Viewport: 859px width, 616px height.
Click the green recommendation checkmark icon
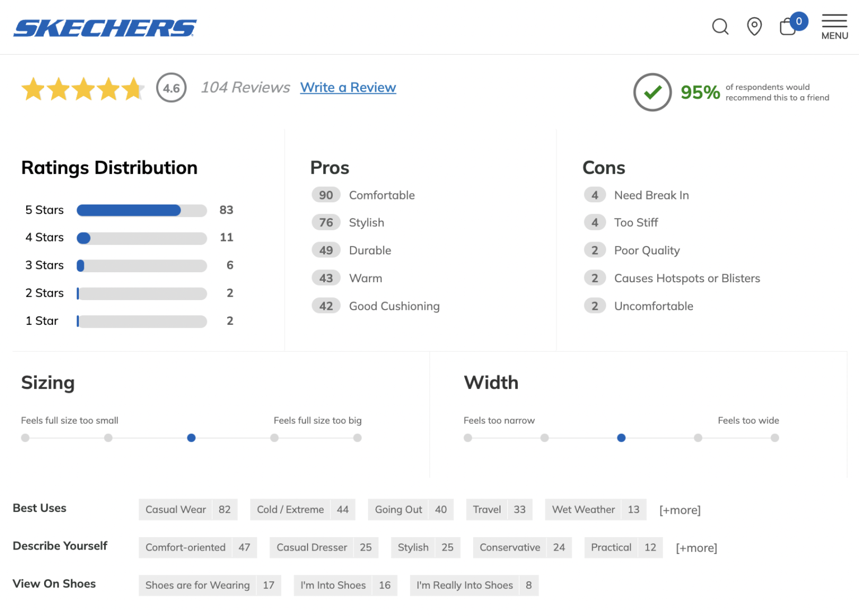652,92
